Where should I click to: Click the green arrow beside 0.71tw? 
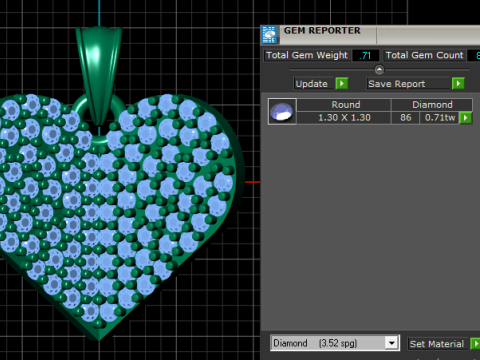point(466,118)
